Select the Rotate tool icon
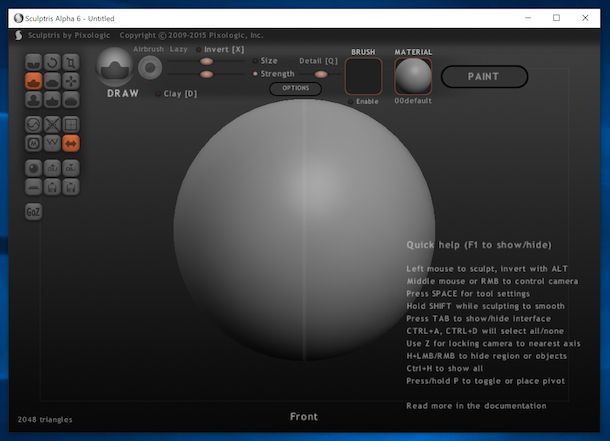Image resolution: width=610 pixels, height=441 pixels. [x=52, y=62]
